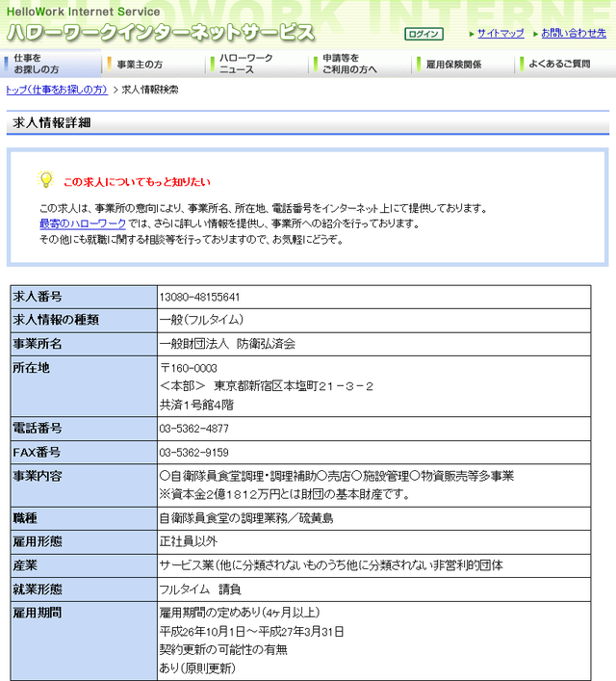Click the 自衛隊員食堂の調理業務/硫黄島 job type
This screenshot has width=616, height=681.
[246, 518]
